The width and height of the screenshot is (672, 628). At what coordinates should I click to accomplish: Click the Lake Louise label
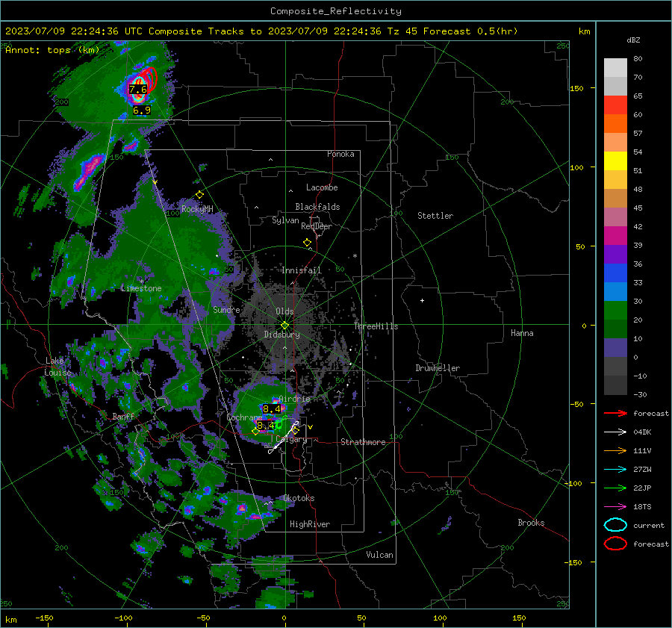tap(57, 367)
